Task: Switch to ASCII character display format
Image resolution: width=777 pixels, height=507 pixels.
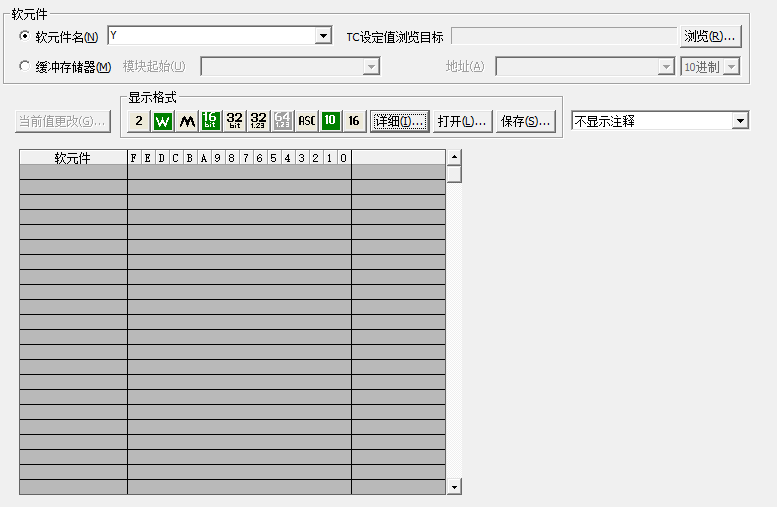Action: [x=306, y=121]
